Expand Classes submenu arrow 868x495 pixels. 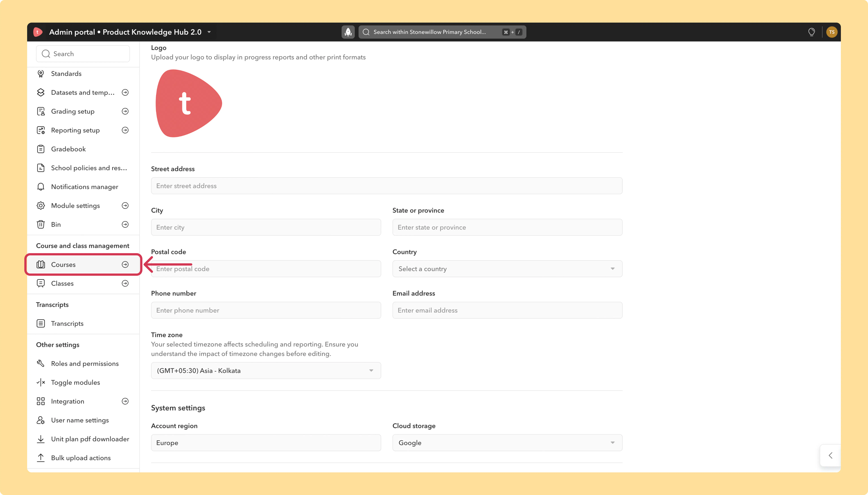(125, 283)
